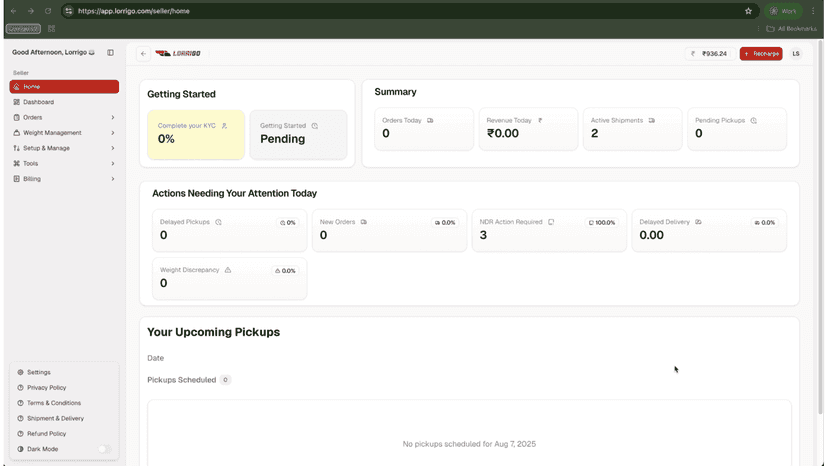Click the Delayed Pickups clock icon
This screenshot has height=466, width=828.
[218, 222]
